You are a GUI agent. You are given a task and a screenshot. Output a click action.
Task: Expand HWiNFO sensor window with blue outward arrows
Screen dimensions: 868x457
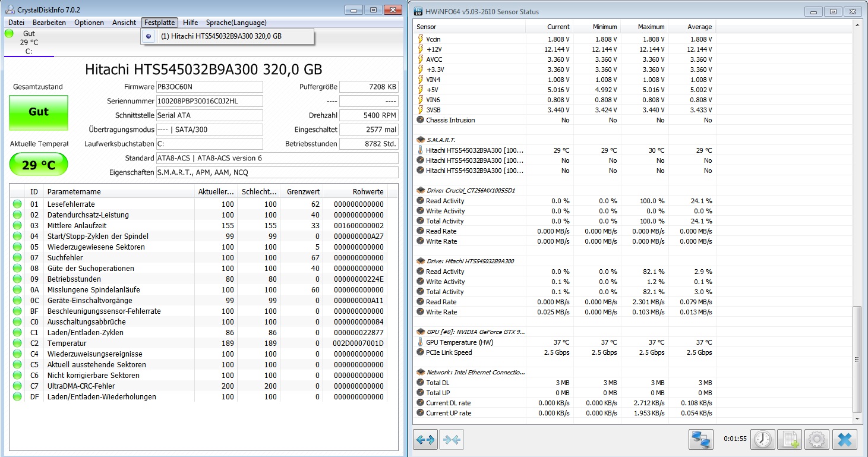(x=426, y=440)
